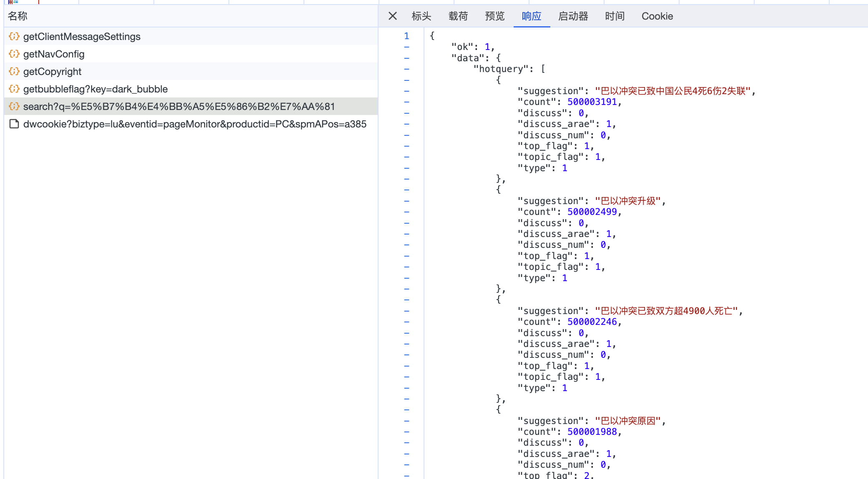Select the 响应 (Response) tab
Screen dimensions: 868x479
[x=531, y=16]
